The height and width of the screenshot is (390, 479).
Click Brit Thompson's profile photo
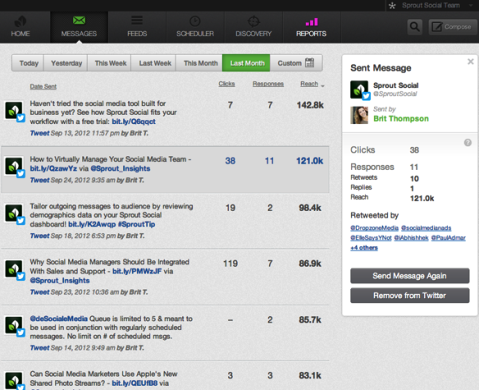tap(359, 115)
